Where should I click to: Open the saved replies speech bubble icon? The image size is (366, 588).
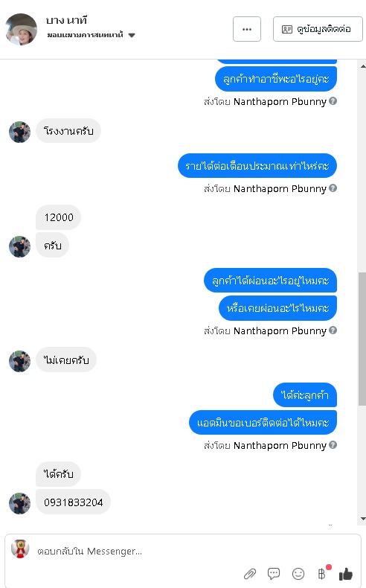274,574
